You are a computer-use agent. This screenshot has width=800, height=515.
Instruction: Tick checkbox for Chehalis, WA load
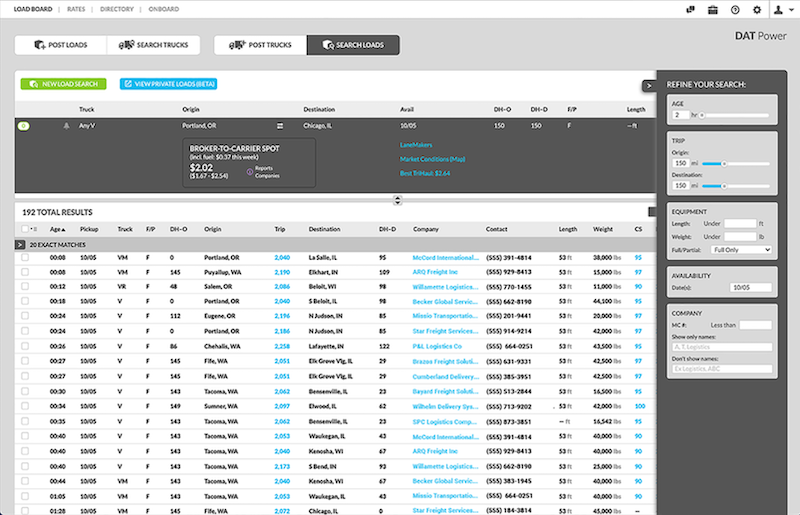tap(25, 346)
